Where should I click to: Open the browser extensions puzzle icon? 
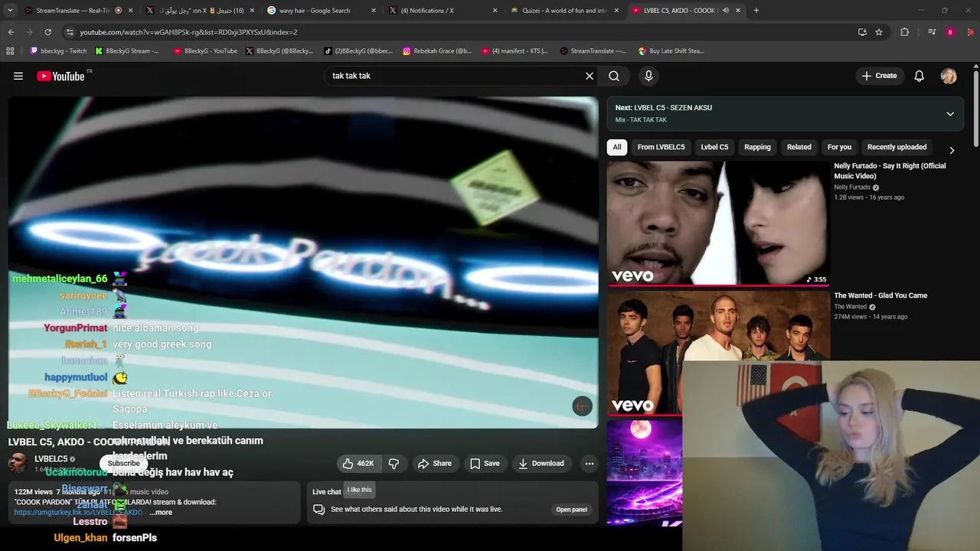(x=905, y=32)
